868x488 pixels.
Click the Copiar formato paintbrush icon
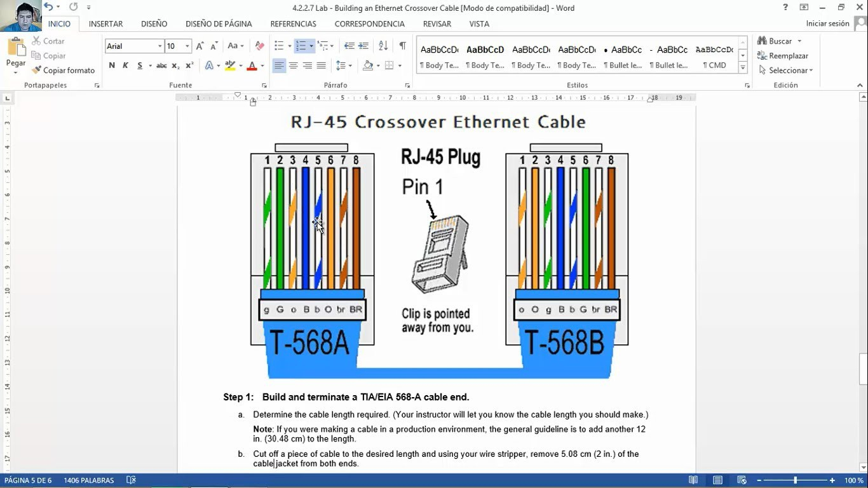point(37,71)
